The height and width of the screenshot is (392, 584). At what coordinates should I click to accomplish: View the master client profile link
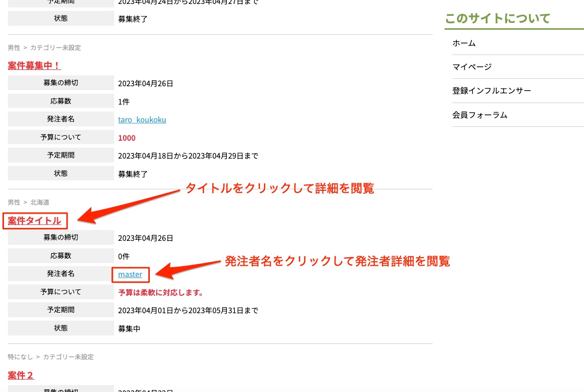(x=130, y=274)
